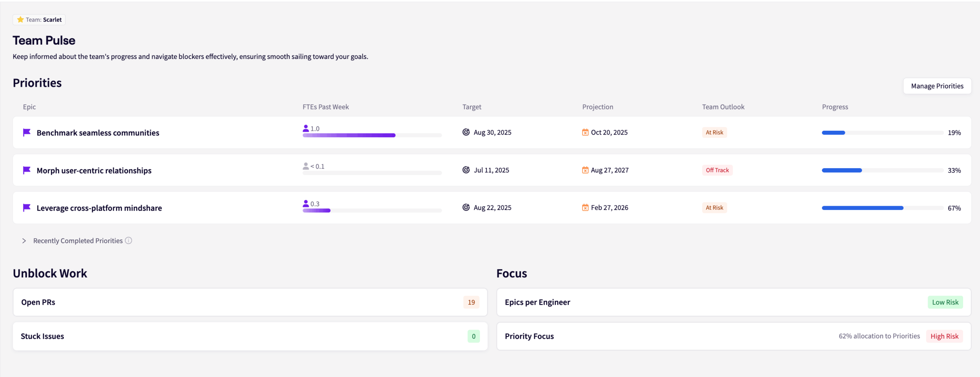Click the flag icon for Leverage cross-platform mindshare
Screen dimensions: 980x377
point(27,208)
